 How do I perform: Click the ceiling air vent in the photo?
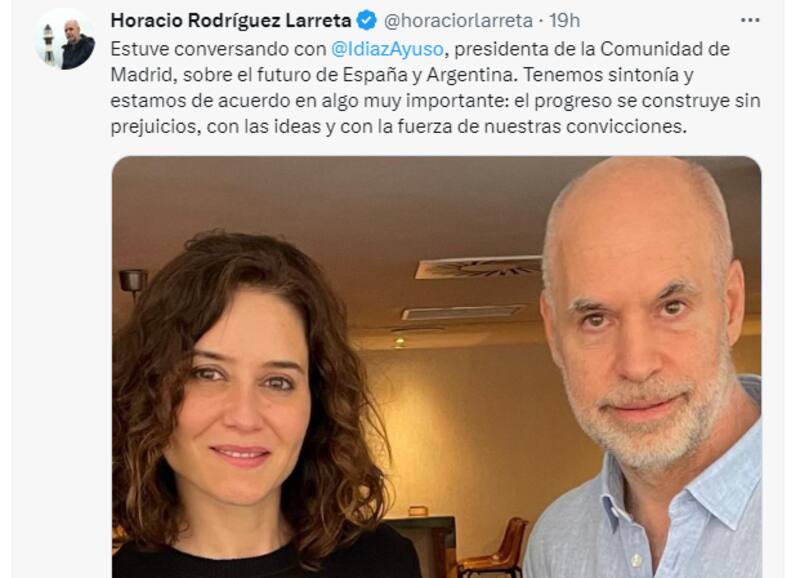[x=480, y=267]
